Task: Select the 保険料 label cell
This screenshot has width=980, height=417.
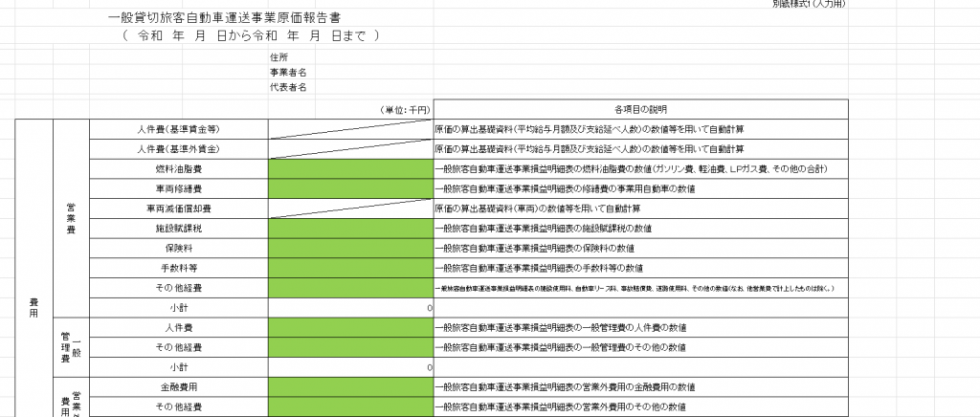Action: pos(179,249)
